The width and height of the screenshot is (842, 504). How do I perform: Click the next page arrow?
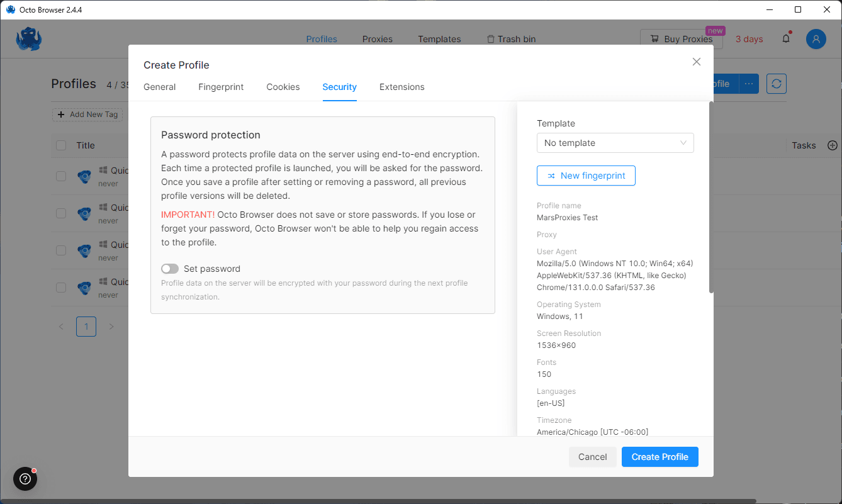point(111,327)
